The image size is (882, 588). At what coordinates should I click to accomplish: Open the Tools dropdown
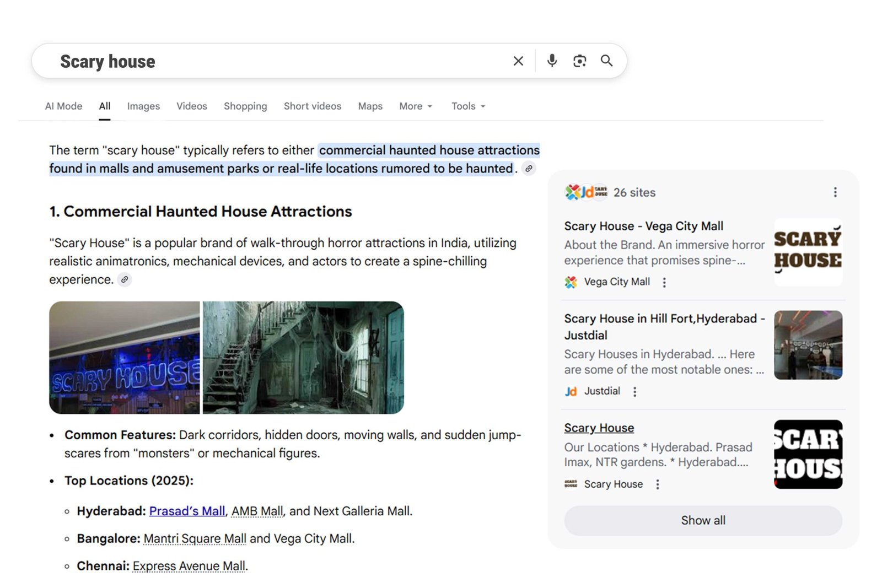(467, 106)
